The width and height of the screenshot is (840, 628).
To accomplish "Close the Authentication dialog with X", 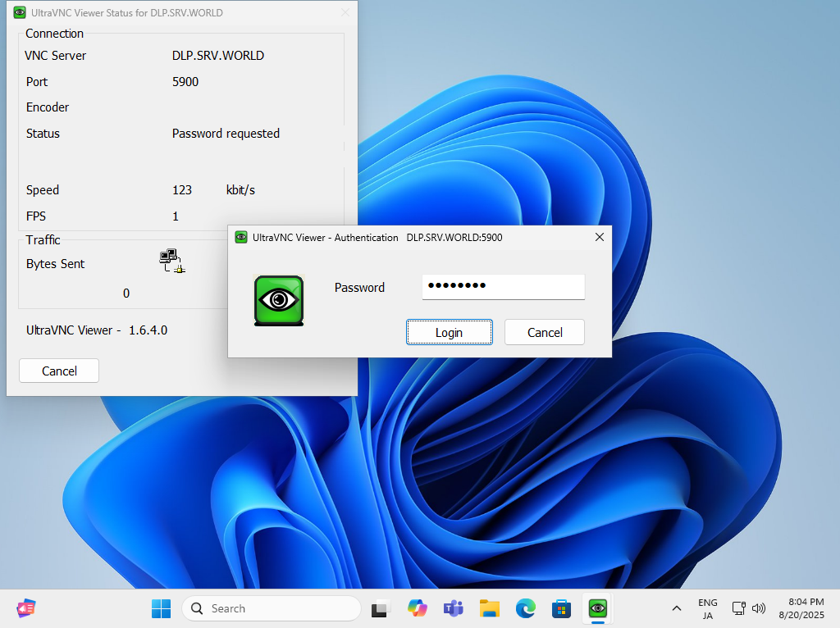I will pos(600,237).
